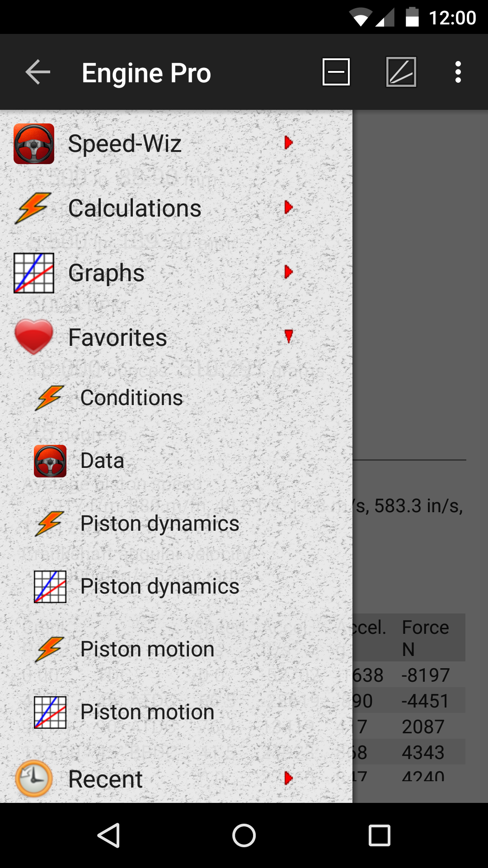Open Piston dynamics graph with chart icon
This screenshot has width=488, height=868.
[x=160, y=586]
